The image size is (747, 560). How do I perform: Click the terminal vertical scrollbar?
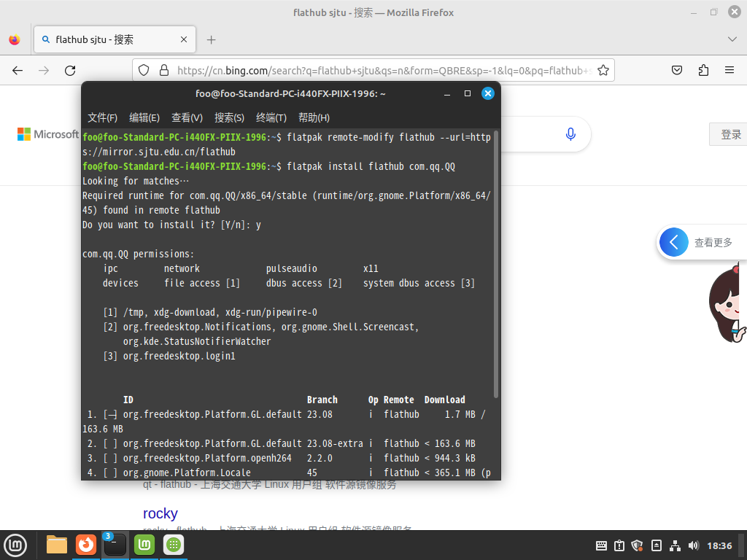496,262
